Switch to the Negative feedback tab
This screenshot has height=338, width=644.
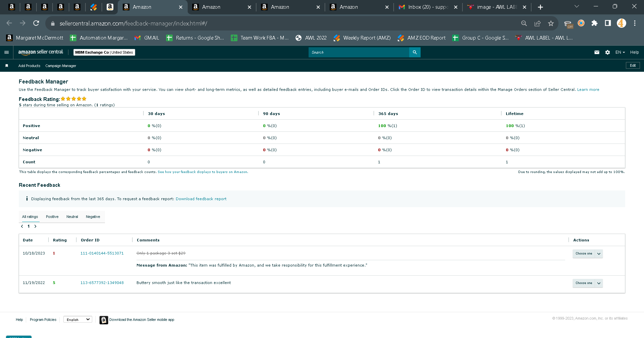coord(93,217)
